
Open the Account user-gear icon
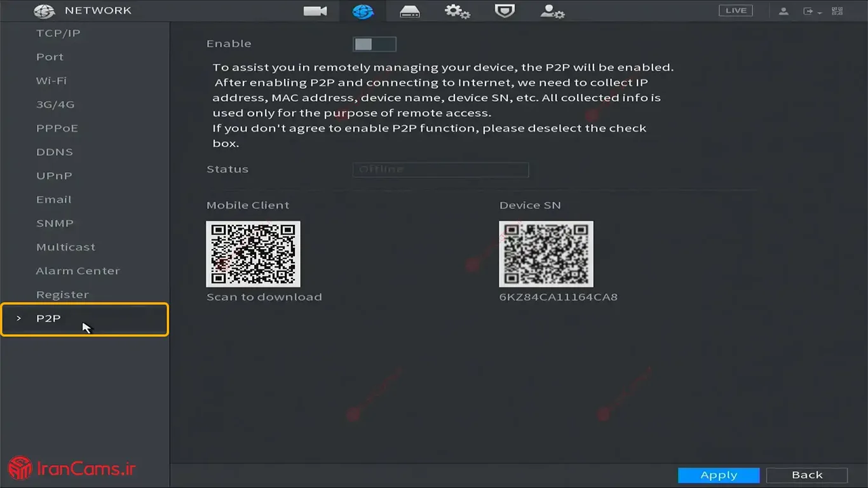(552, 11)
